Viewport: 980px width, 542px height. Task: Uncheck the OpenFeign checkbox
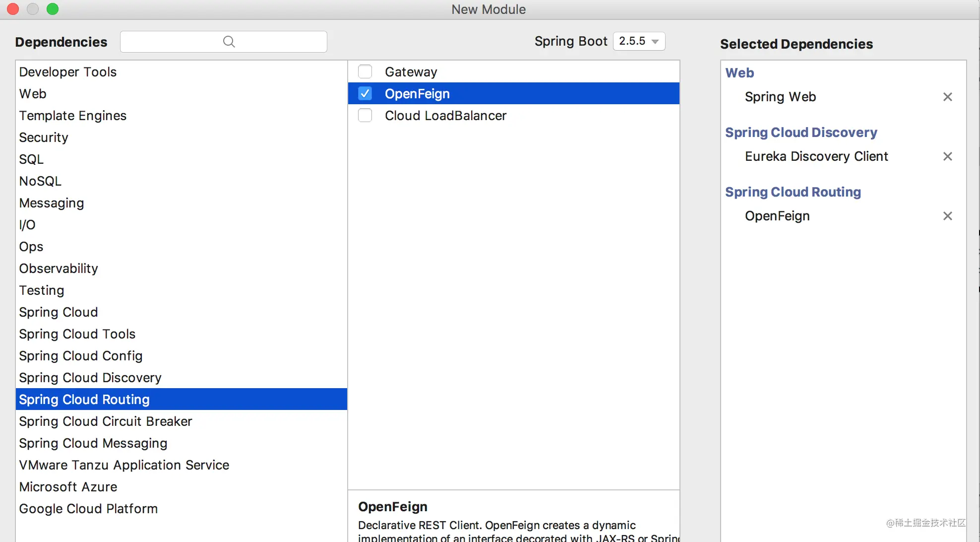tap(365, 94)
